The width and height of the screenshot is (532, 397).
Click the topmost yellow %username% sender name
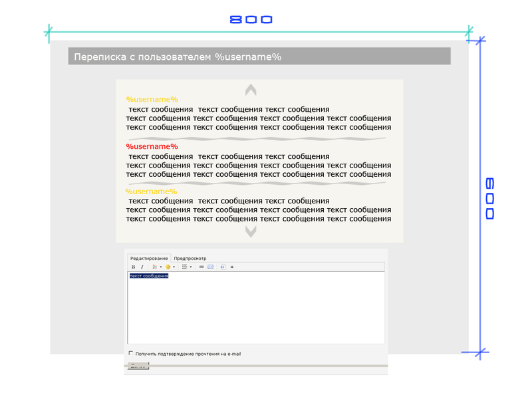click(152, 100)
